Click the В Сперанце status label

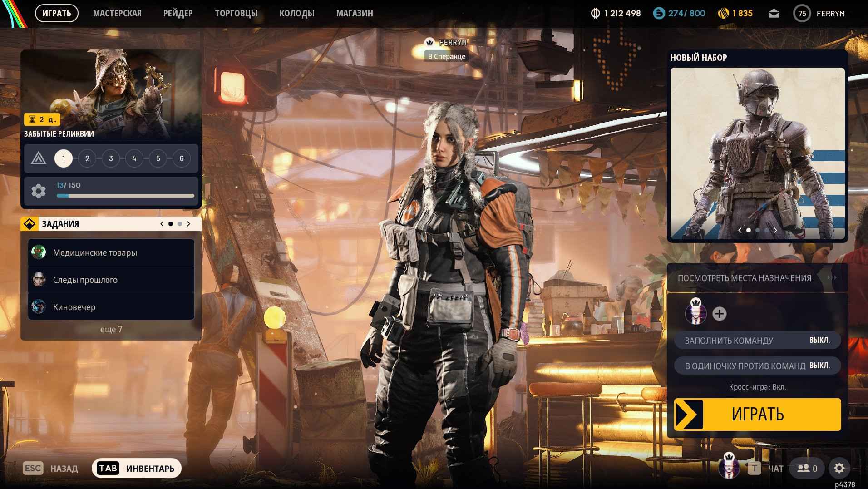447,56
